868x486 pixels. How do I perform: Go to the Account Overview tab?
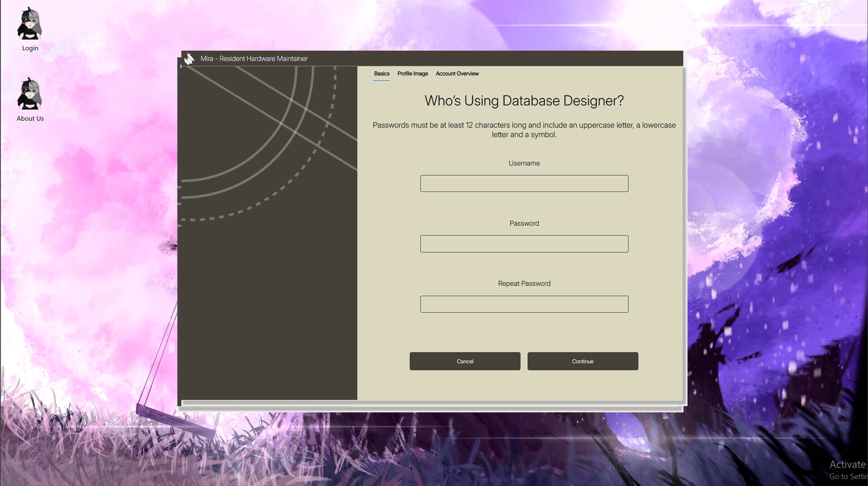[x=457, y=74]
